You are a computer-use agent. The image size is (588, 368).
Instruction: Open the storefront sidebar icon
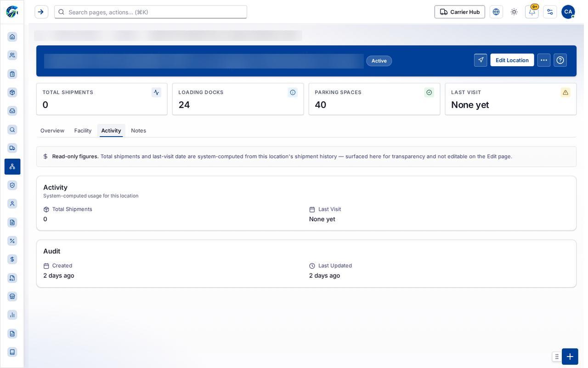tap(12, 296)
